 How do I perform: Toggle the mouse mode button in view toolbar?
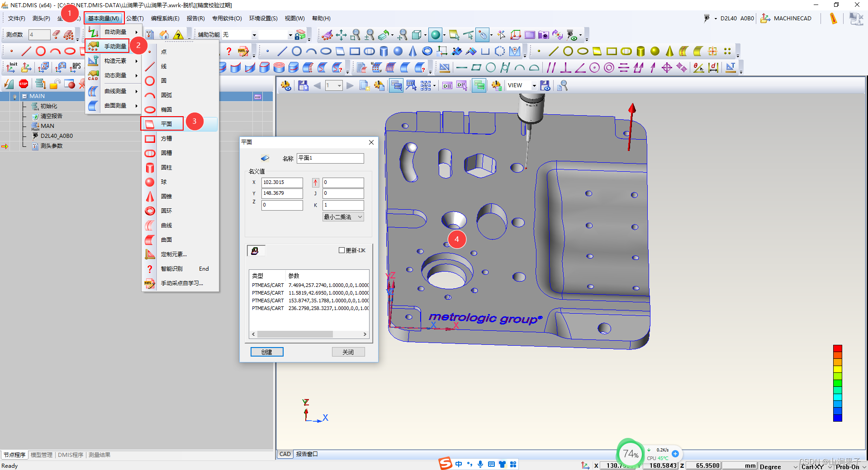coord(483,35)
